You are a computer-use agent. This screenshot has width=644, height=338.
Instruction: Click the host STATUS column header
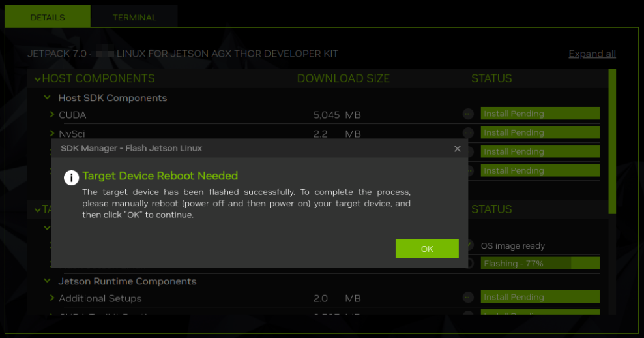coord(491,78)
